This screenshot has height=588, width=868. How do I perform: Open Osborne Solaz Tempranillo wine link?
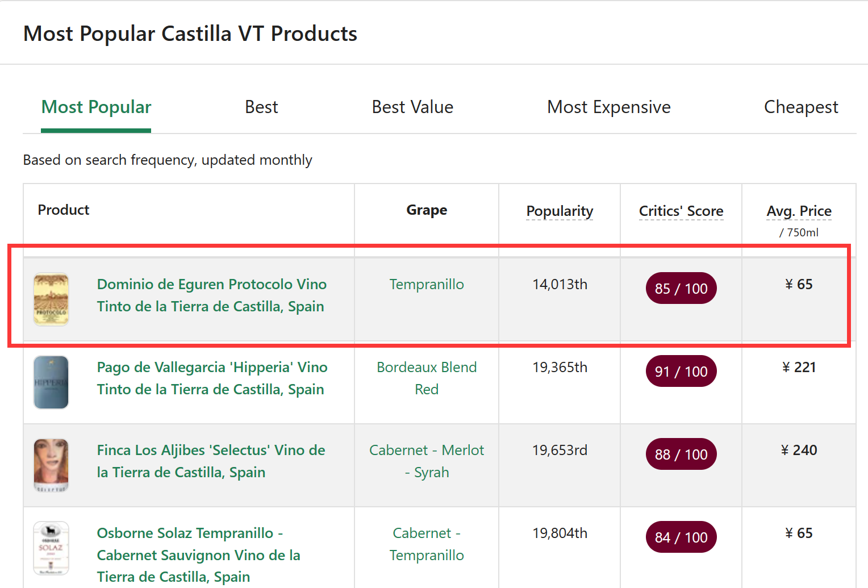198,555
